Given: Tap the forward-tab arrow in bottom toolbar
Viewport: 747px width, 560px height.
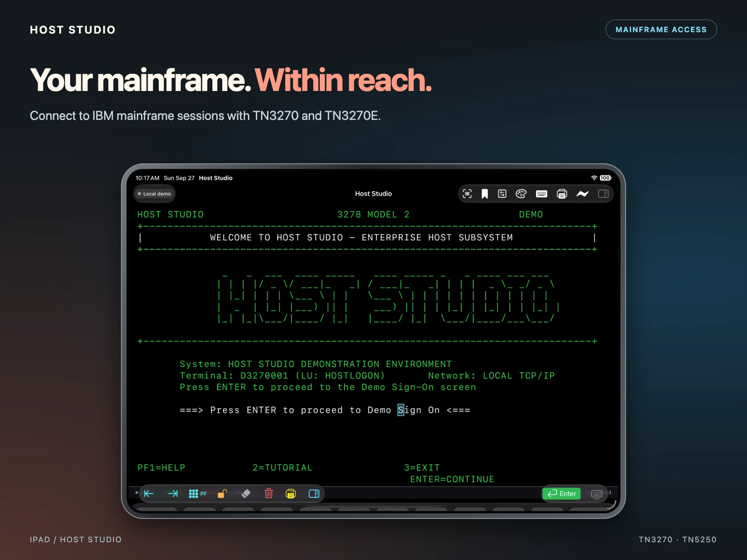Looking at the screenshot, I should coord(173,494).
